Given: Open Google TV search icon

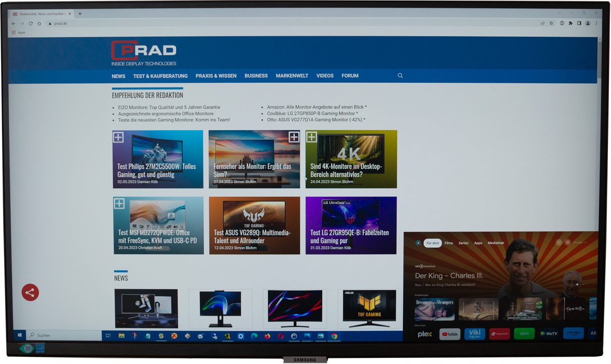Looking at the screenshot, I should 559,242.
